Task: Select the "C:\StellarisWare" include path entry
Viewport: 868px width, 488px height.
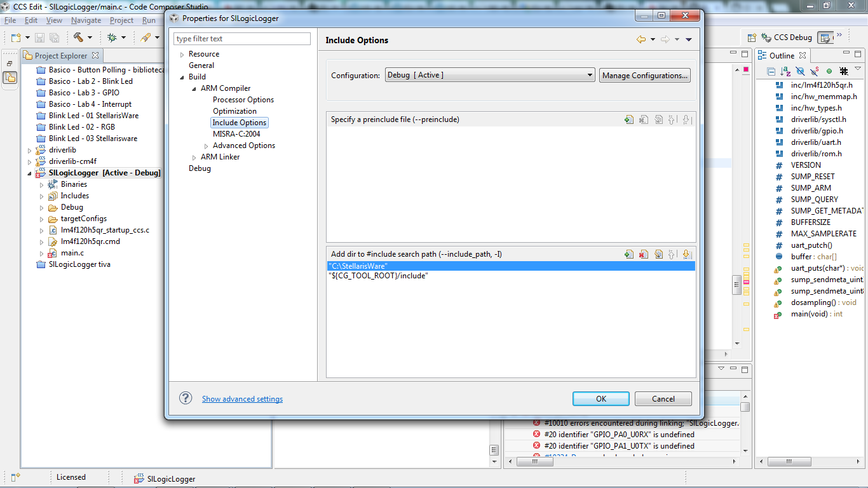Action: [511, 266]
